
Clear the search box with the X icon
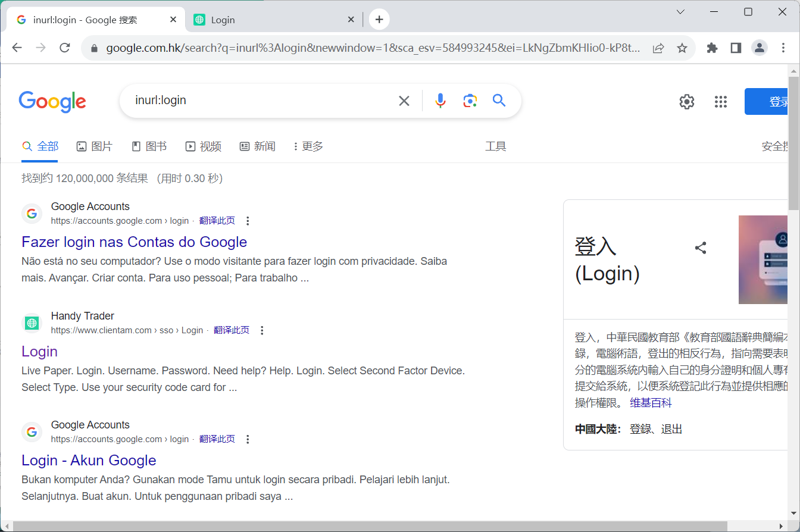coord(404,101)
